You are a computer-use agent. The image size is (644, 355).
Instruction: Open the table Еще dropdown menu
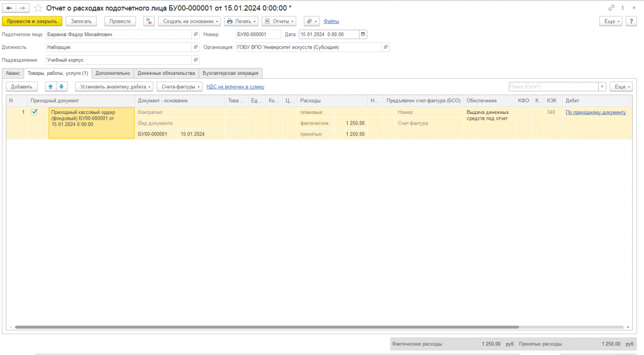click(x=621, y=87)
